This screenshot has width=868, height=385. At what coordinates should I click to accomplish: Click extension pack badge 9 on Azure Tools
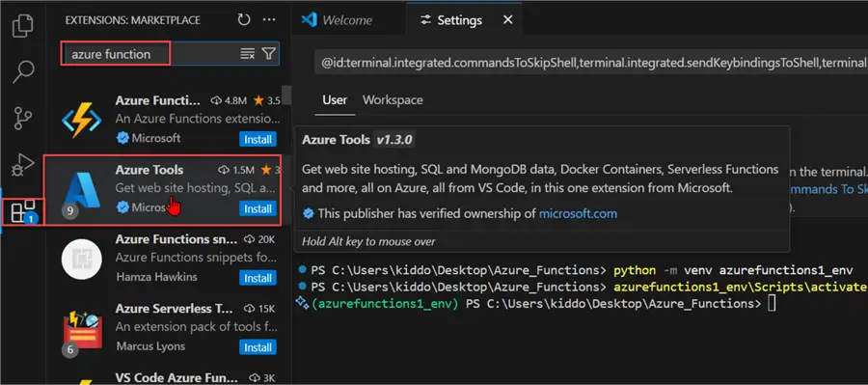coord(69,210)
